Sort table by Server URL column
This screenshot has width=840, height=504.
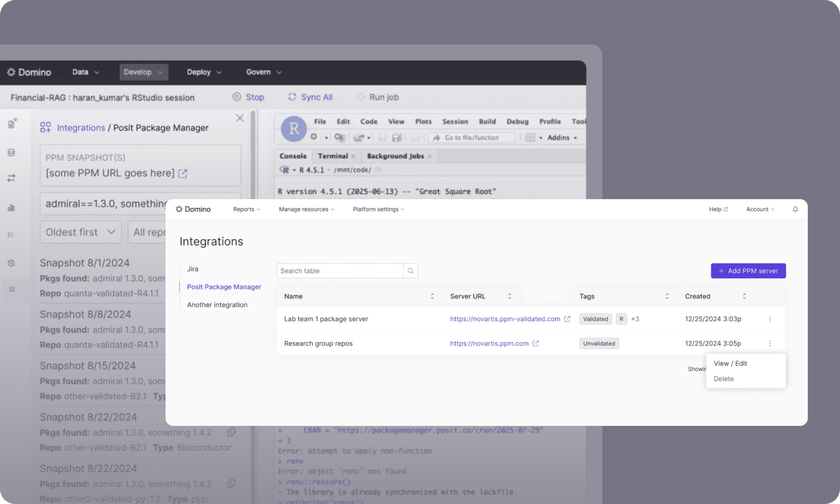(x=509, y=296)
